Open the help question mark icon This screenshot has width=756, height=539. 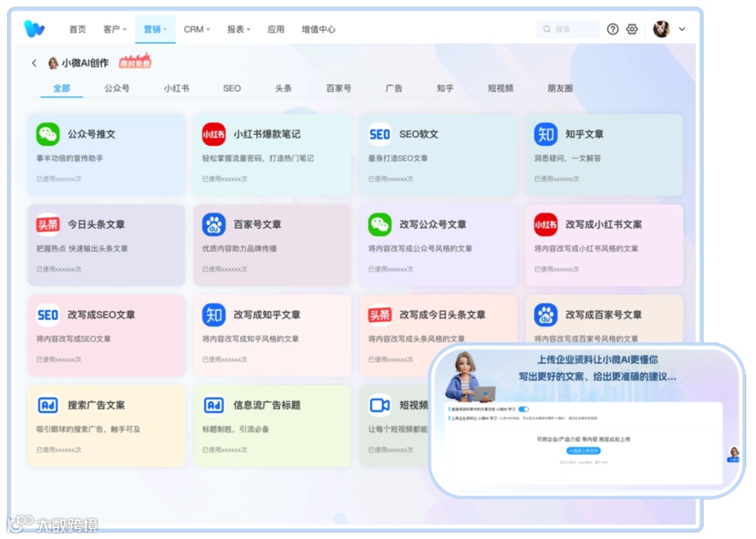(612, 29)
